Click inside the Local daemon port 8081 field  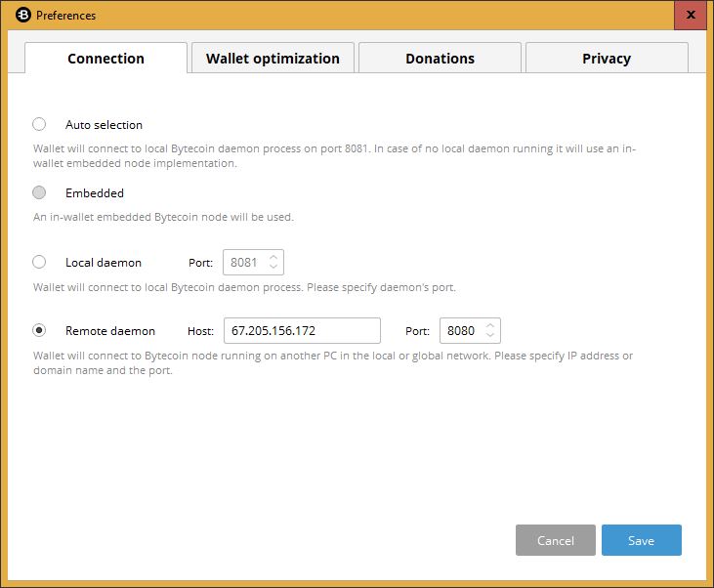point(246,263)
